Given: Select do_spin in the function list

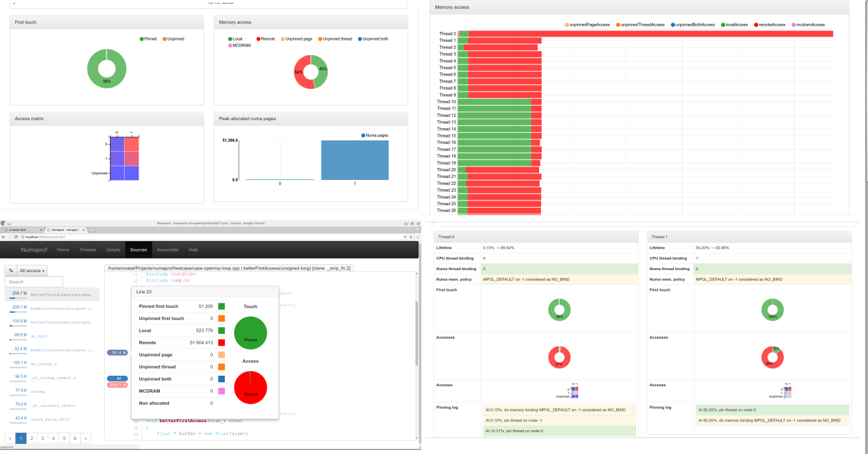Looking at the screenshot, I should click(x=39, y=335).
